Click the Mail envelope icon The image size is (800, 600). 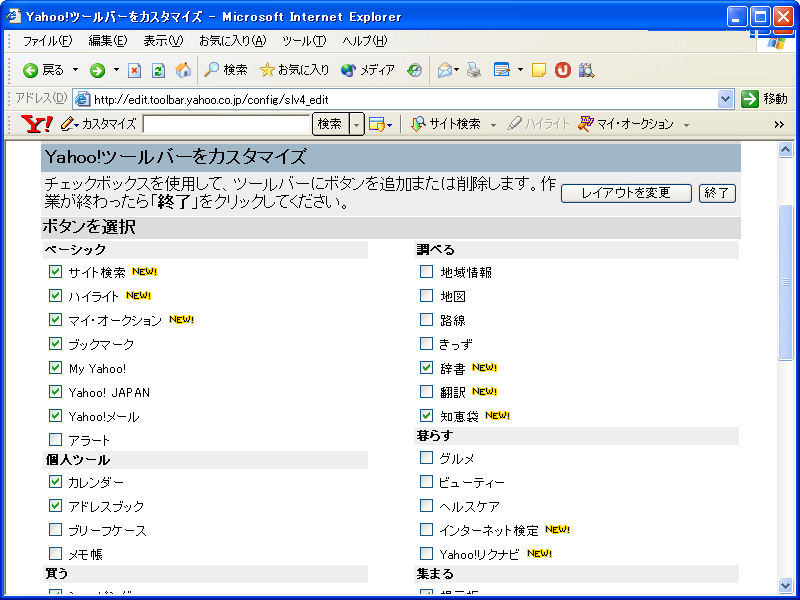pos(445,70)
